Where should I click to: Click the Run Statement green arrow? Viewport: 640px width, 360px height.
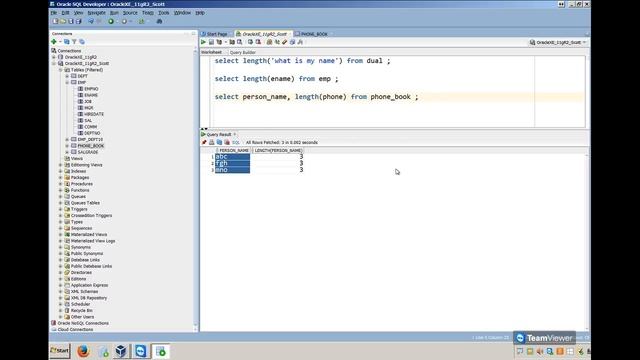pyautogui.click(x=203, y=42)
